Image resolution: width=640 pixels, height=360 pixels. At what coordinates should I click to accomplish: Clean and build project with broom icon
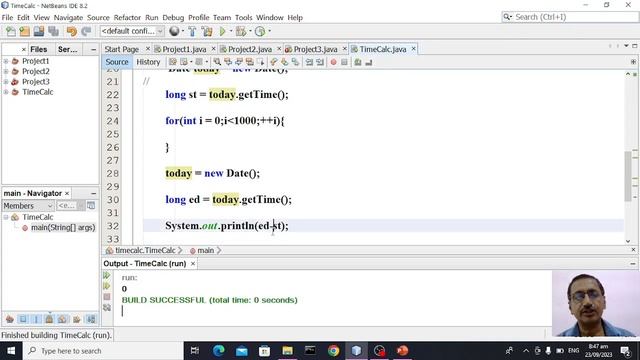pos(207,31)
